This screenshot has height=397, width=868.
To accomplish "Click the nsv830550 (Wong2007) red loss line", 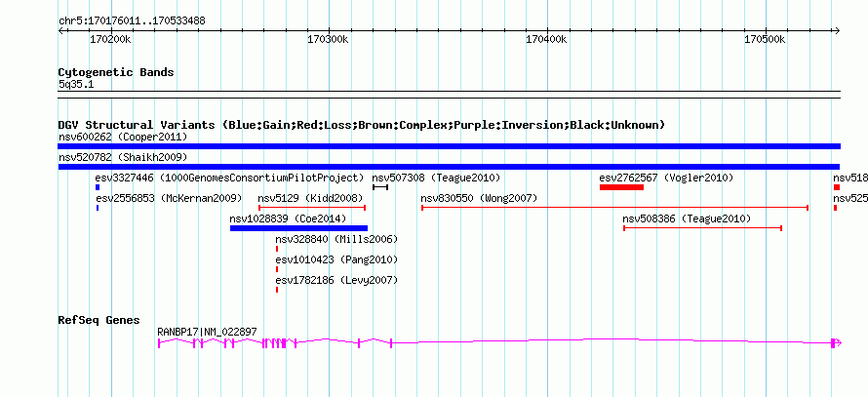I will (615, 208).
